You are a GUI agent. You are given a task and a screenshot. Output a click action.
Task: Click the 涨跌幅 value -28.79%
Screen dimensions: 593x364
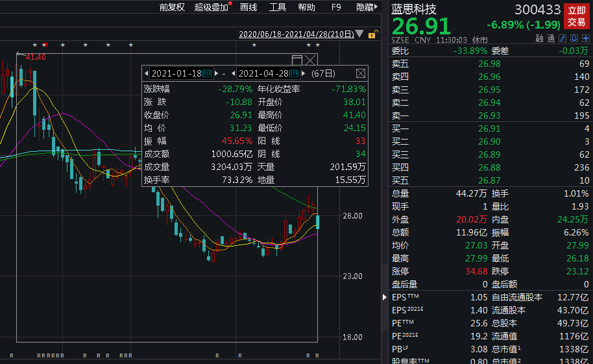(235, 90)
